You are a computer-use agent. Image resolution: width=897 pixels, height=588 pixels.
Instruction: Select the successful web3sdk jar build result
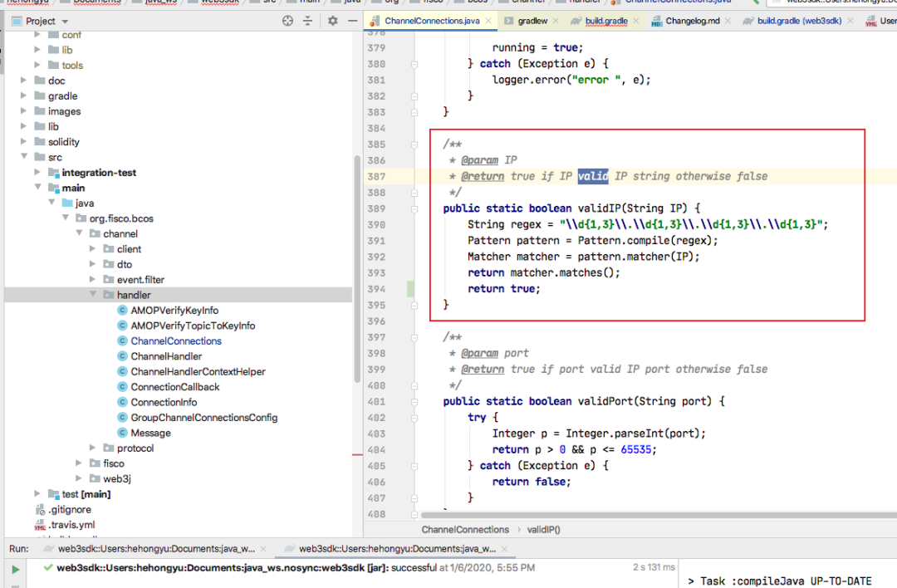[x=295, y=567]
